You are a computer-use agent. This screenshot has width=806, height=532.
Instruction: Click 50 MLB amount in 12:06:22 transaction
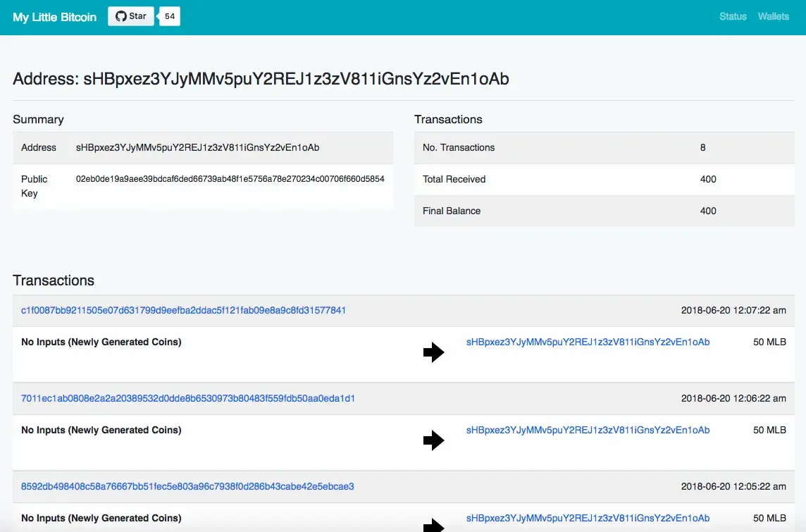point(769,430)
